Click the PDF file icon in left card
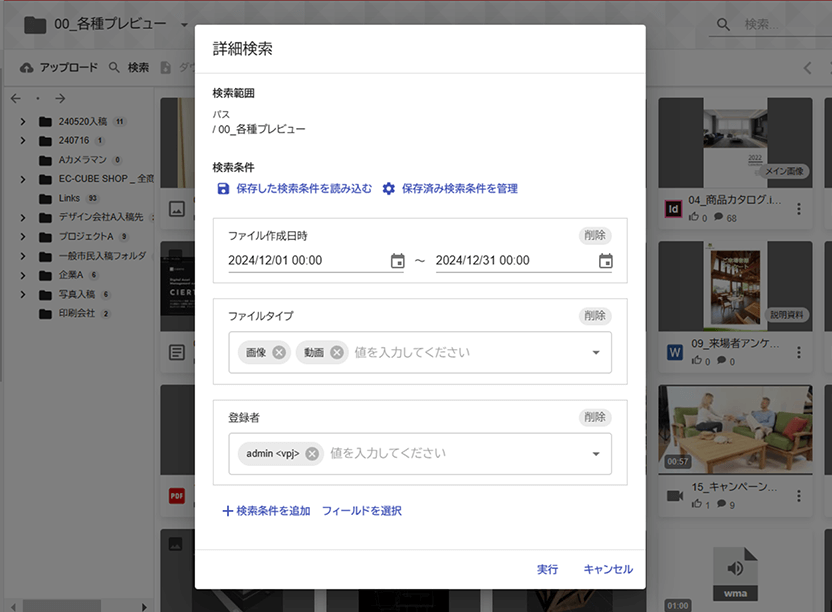The width and height of the screenshot is (832, 612). click(177, 496)
